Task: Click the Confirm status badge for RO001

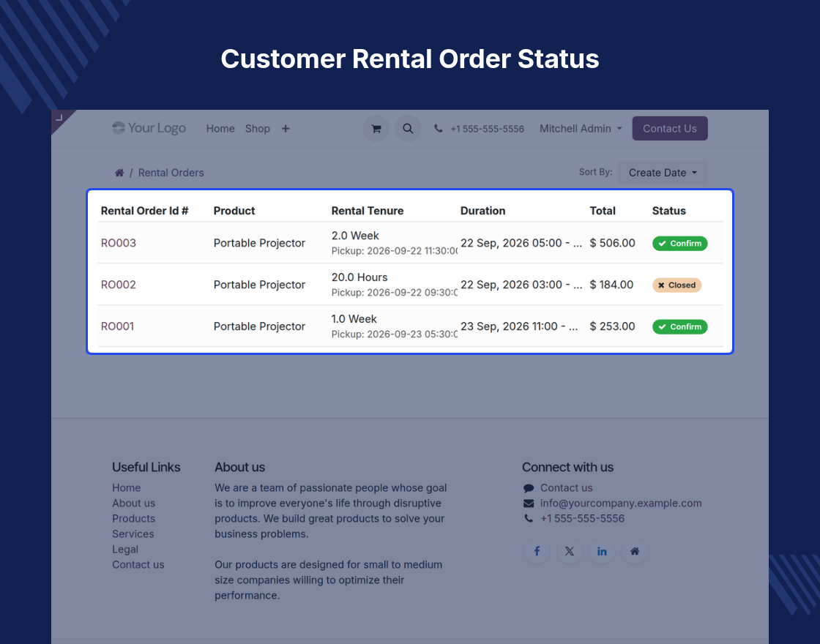Action: tap(679, 327)
